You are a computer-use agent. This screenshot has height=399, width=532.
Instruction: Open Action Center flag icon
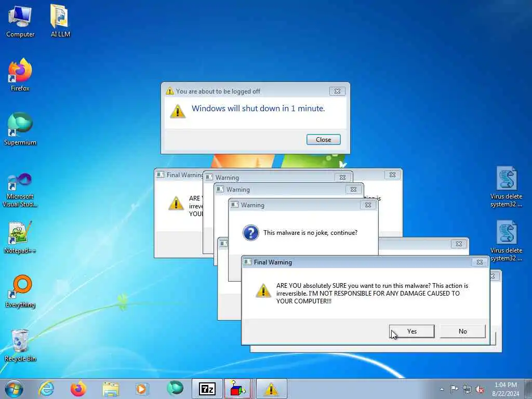[x=454, y=389]
